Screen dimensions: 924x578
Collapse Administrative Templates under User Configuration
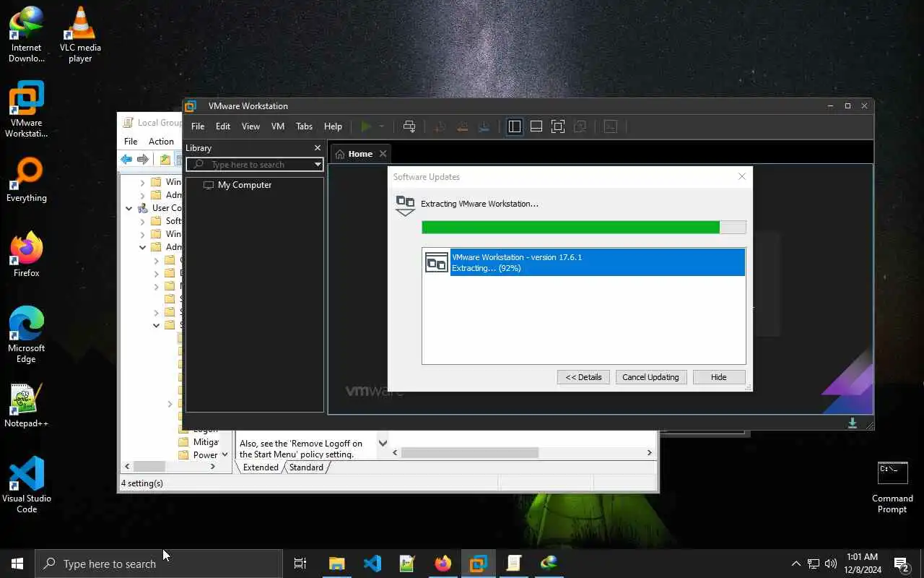click(143, 247)
